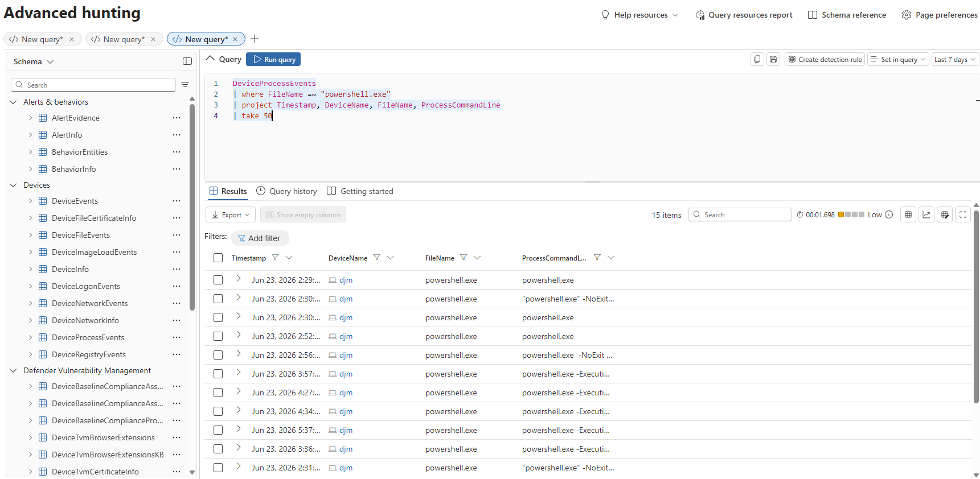Open more options for DeviceTvmBrowserExtensions table
Image resolution: width=980 pixels, height=479 pixels.
tap(177, 437)
